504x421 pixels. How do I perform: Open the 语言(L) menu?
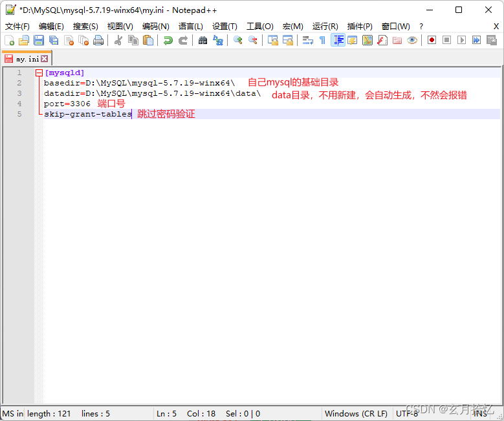tap(191, 27)
